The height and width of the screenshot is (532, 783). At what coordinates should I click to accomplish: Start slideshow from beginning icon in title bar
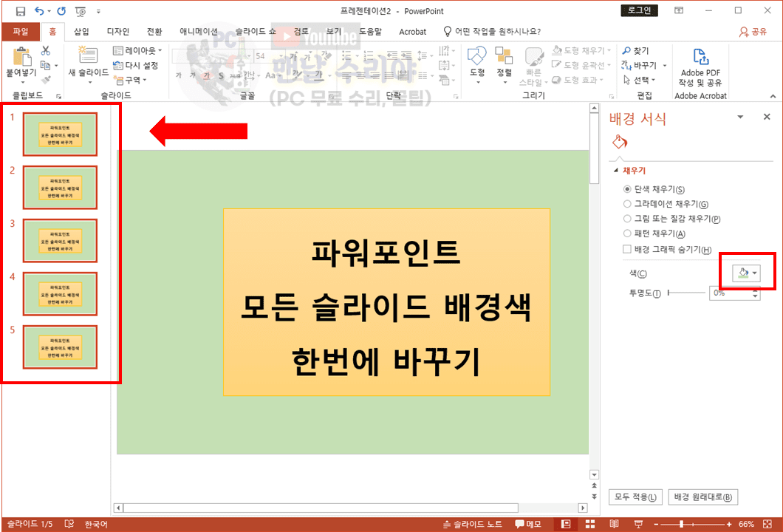[81, 11]
